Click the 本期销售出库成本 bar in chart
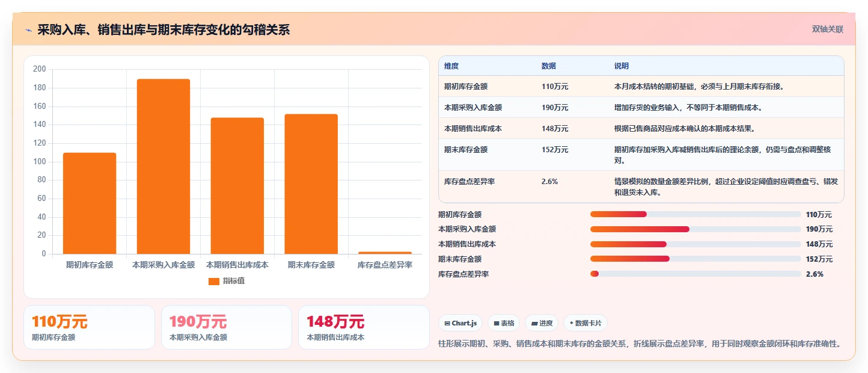 coord(237,186)
